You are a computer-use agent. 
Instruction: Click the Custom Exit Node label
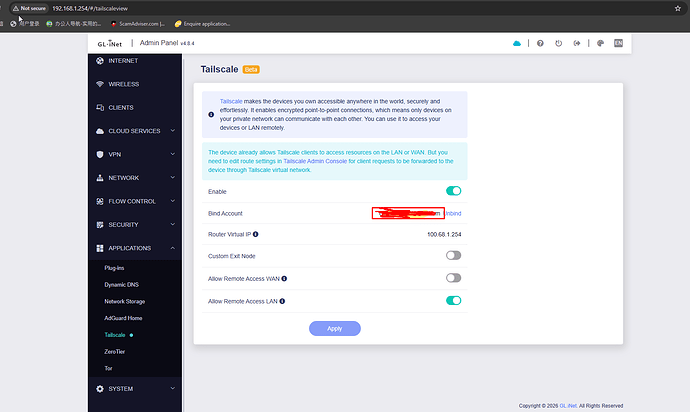[x=231, y=256]
